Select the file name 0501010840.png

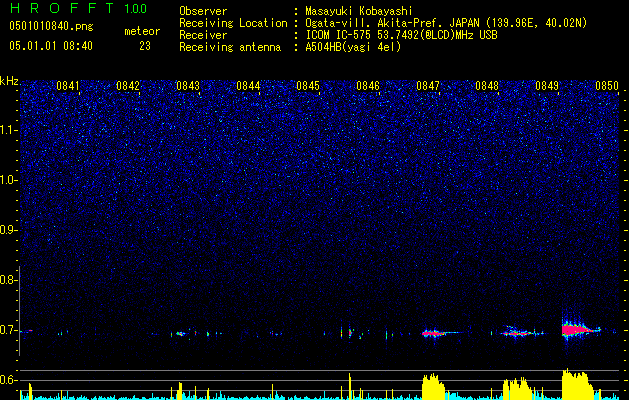pyautogui.click(x=51, y=26)
